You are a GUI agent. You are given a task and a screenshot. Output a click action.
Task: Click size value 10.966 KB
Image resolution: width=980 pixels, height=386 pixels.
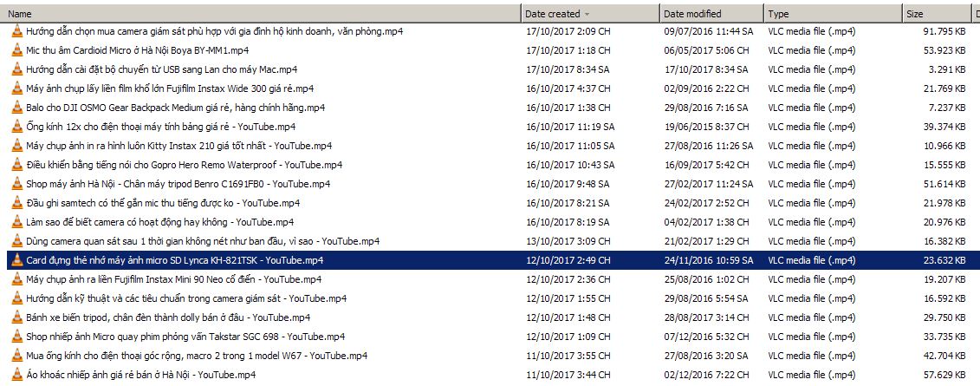[945, 146]
